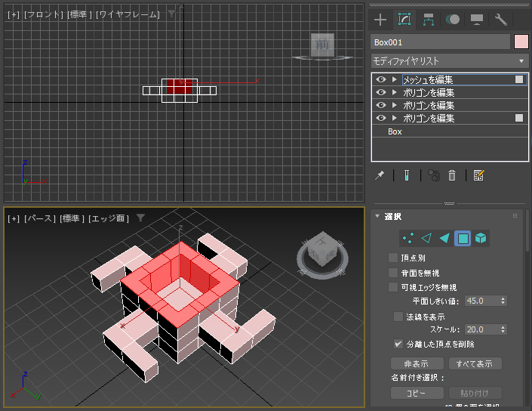This screenshot has height=411, width=532.
Task: Select the Element sub-object level icon
Action: (481, 238)
